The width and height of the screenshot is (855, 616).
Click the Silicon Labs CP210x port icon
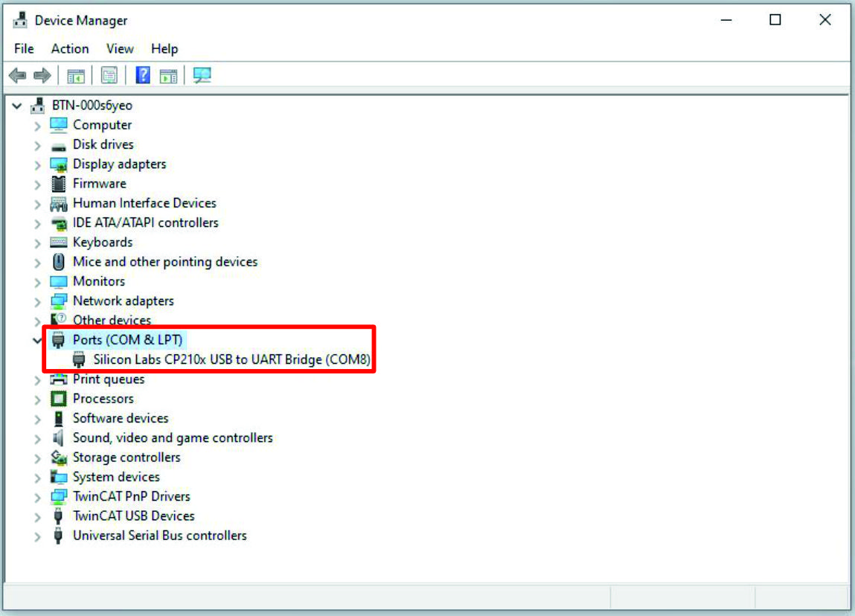pyautogui.click(x=79, y=360)
